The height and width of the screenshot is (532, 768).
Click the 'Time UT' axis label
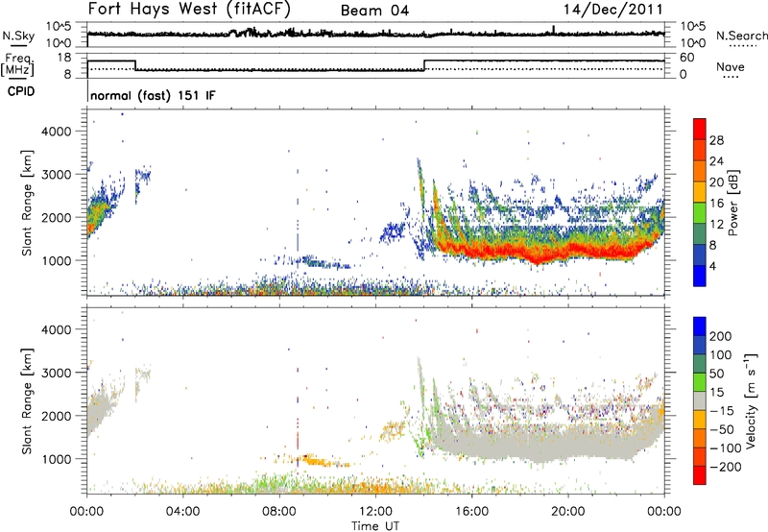tap(375, 526)
